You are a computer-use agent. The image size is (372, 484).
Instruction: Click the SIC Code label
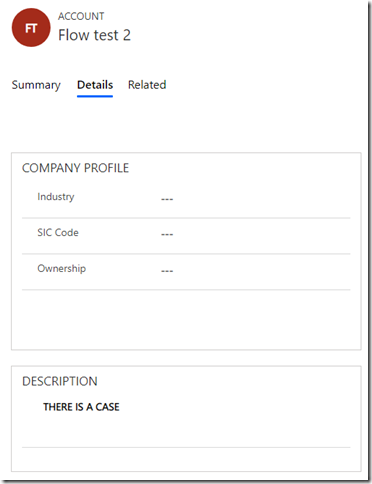tap(58, 232)
